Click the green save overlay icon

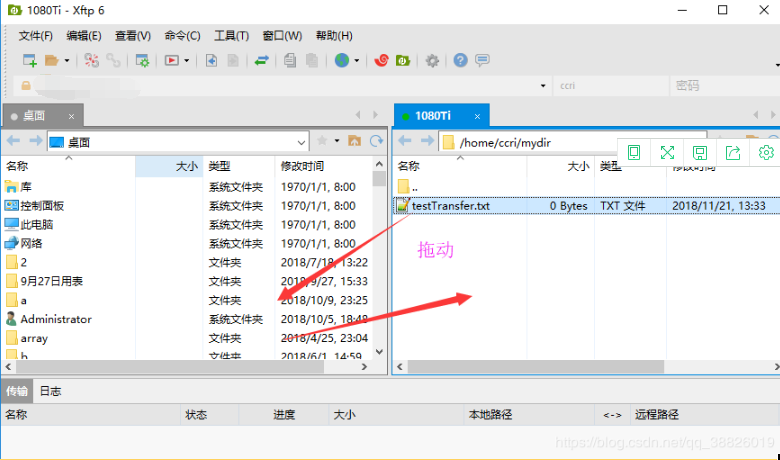700,152
